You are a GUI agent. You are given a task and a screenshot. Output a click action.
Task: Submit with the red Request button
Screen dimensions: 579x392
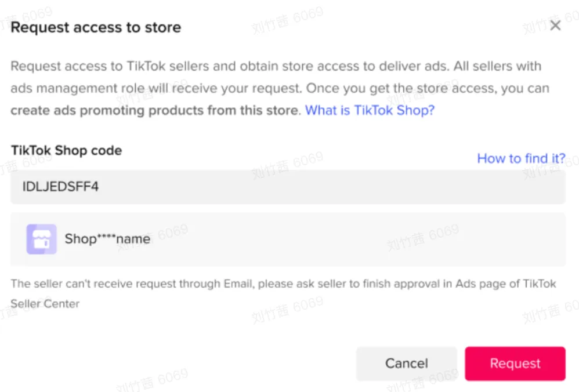click(515, 364)
